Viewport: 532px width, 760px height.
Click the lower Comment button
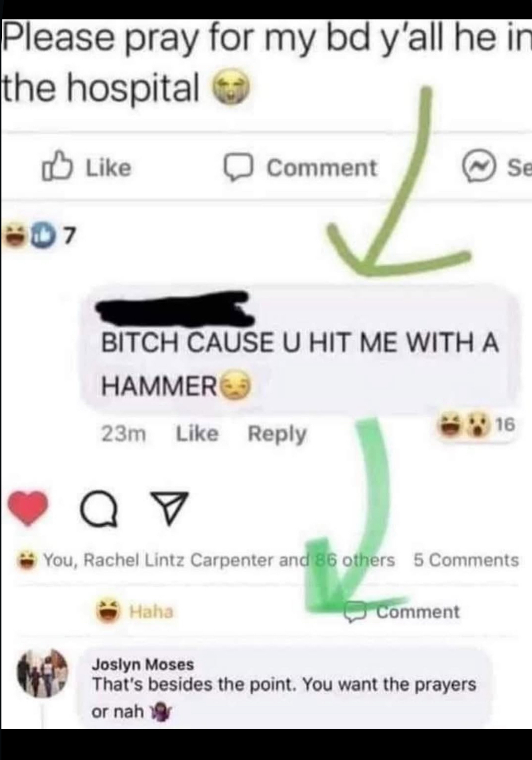(x=401, y=611)
